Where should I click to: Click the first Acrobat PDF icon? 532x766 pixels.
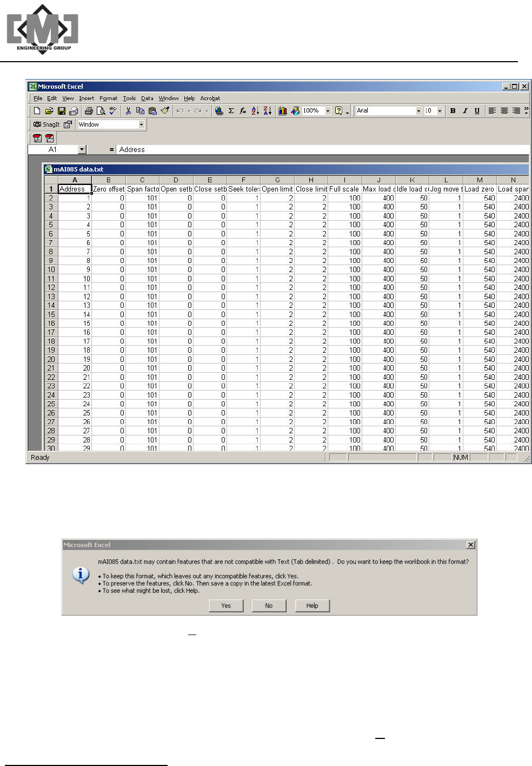(x=37, y=138)
